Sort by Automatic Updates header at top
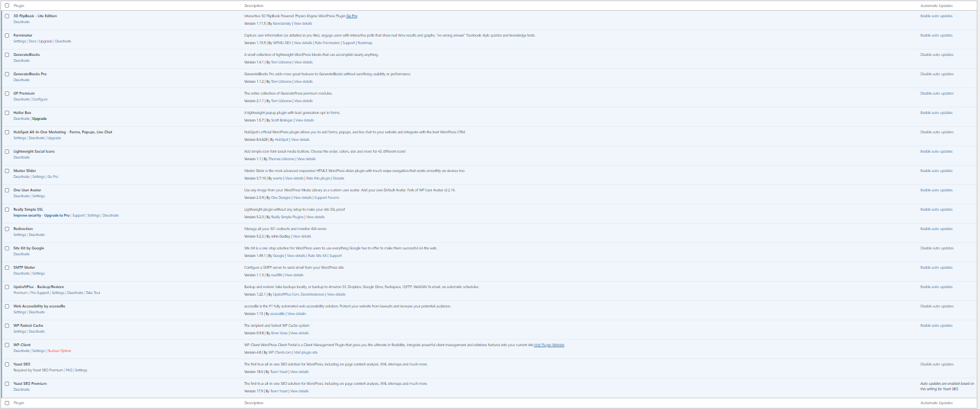 [x=937, y=5]
